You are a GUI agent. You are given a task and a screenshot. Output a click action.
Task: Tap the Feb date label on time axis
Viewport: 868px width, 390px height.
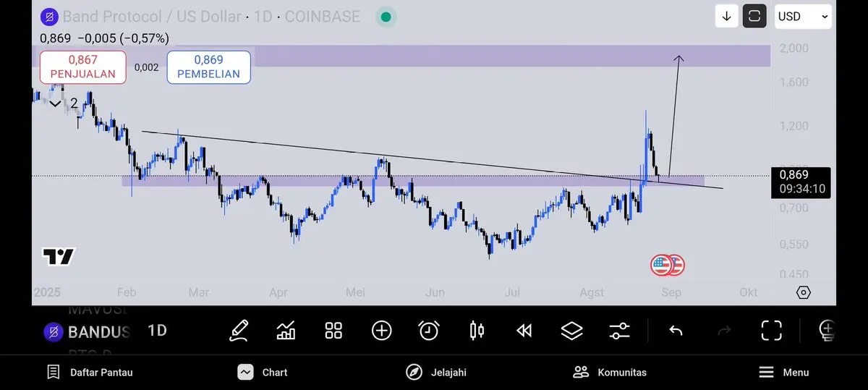127,292
